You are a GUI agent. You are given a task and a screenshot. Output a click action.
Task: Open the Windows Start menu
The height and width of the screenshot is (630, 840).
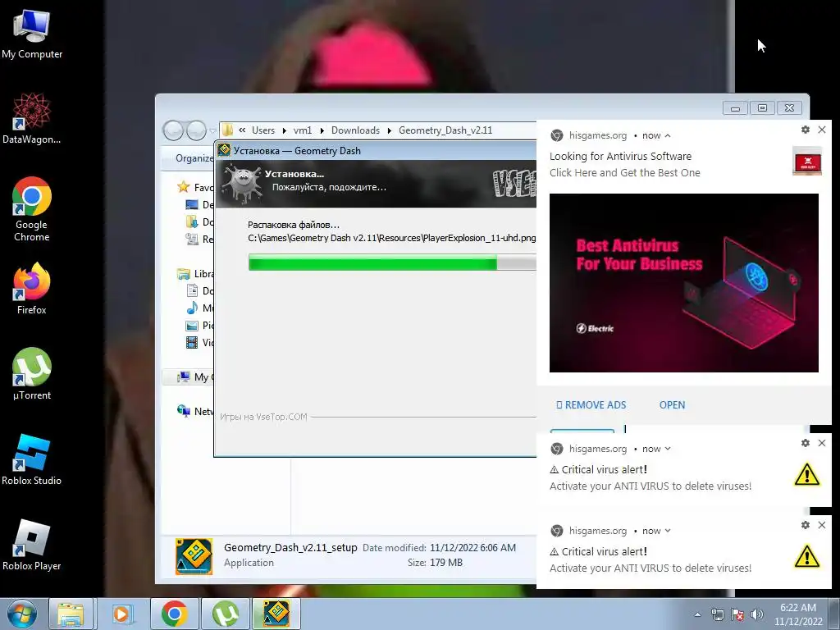[22, 614]
